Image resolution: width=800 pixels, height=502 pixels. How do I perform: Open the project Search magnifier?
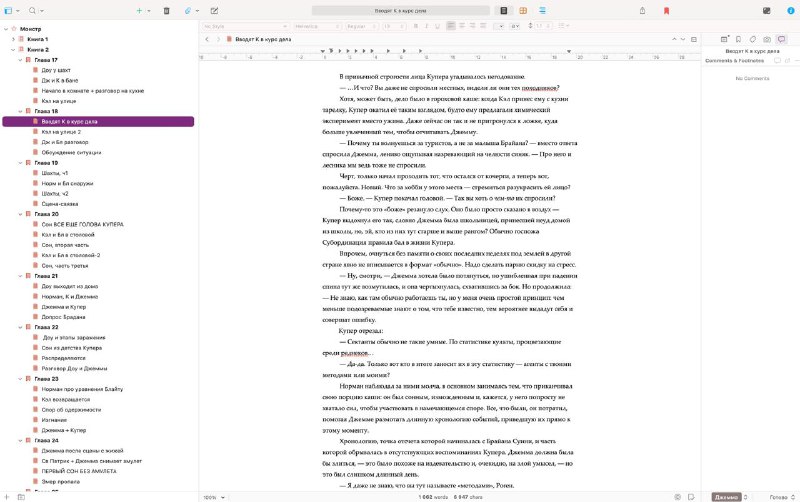[32, 11]
